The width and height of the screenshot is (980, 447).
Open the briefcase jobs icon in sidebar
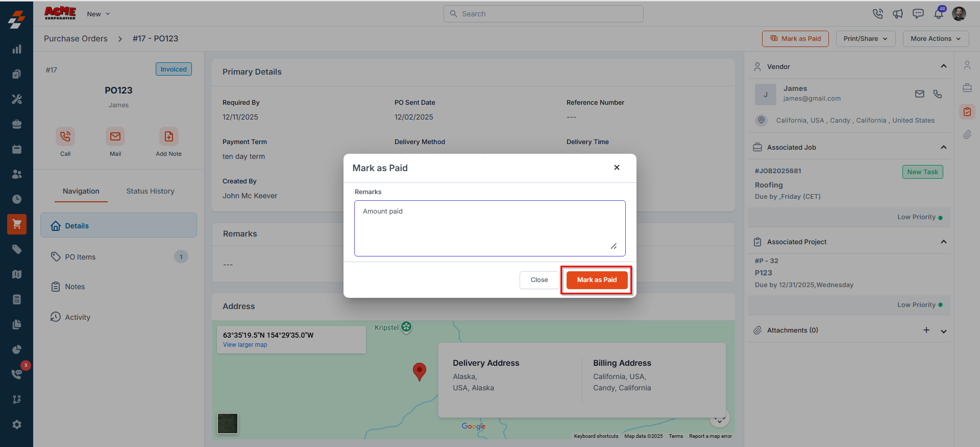tap(17, 124)
